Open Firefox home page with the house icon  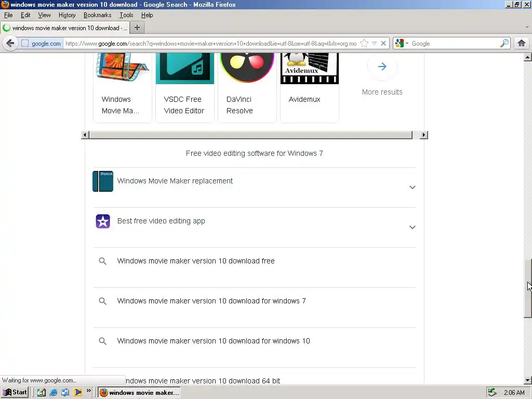(x=522, y=44)
